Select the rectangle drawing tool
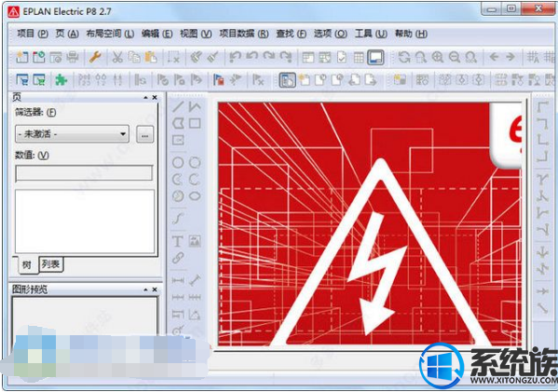 [195, 123]
